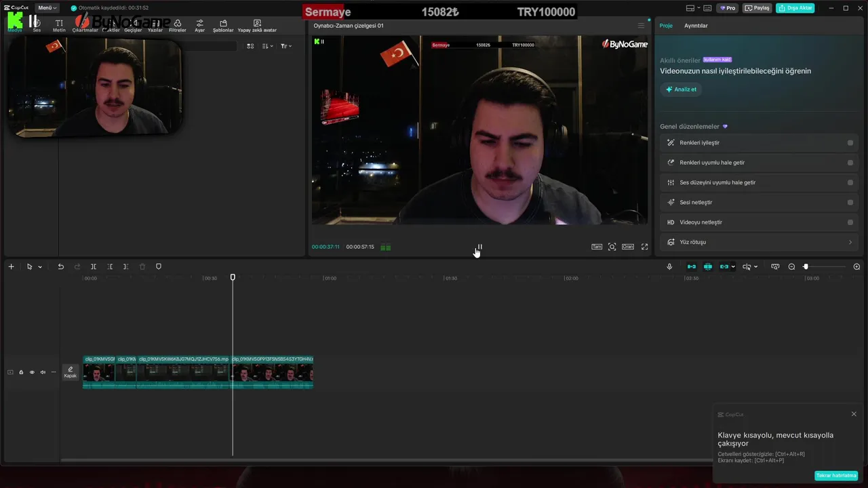Switch to the Ayrıntılar tab

(696, 26)
